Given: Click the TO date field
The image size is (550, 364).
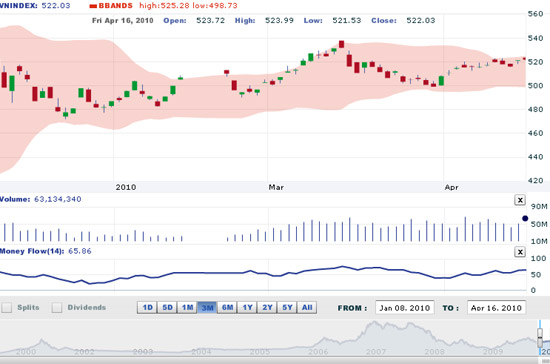Looking at the screenshot, I should click(496, 308).
